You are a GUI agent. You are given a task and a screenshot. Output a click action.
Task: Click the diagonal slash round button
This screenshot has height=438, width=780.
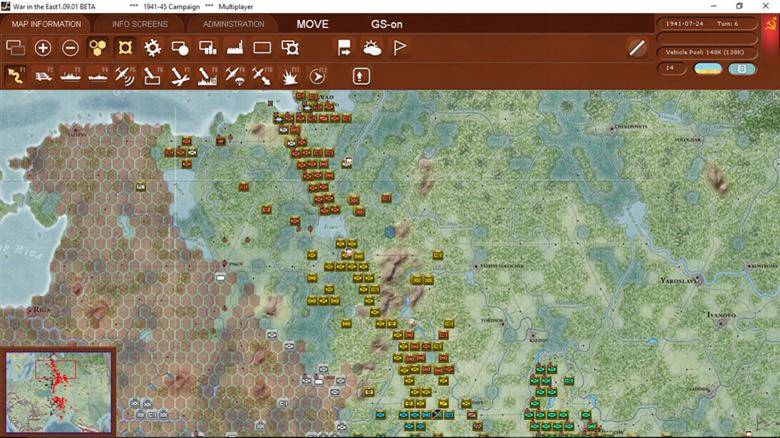[637, 48]
